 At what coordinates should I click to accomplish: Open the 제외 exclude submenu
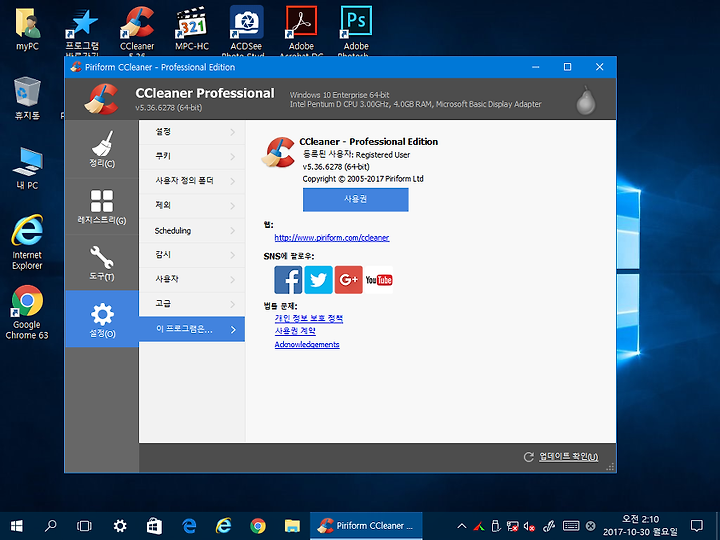192,206
